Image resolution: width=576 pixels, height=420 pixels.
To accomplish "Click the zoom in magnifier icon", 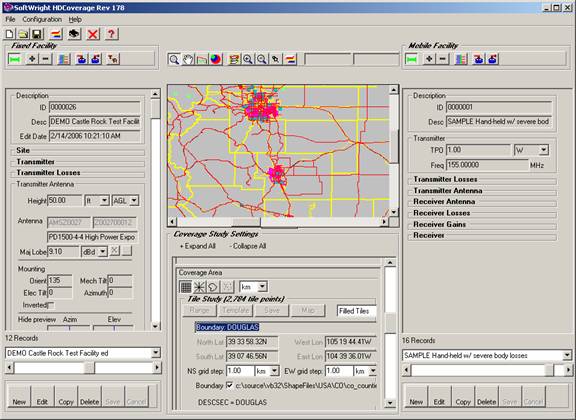I will click(248, 59).
